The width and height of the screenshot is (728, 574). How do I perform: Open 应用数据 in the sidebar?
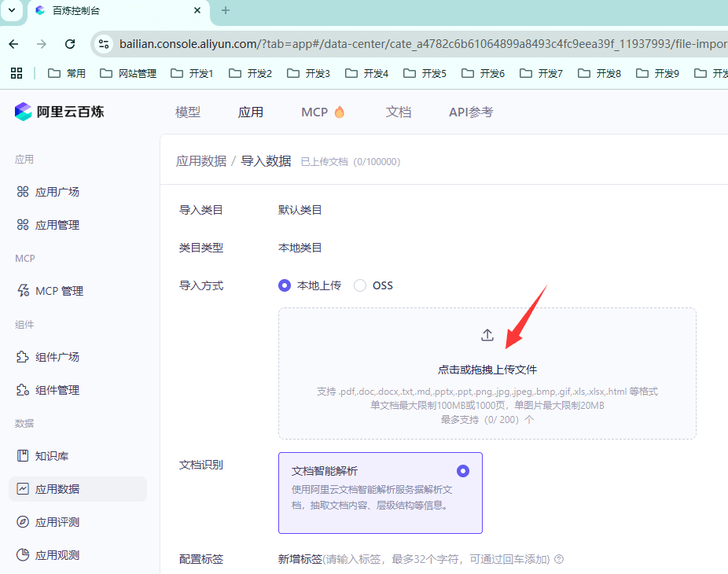(x=78, y=489)
